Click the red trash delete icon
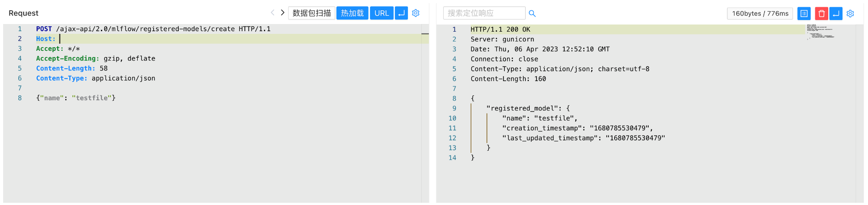868x205 pixels. pos(821,13)
